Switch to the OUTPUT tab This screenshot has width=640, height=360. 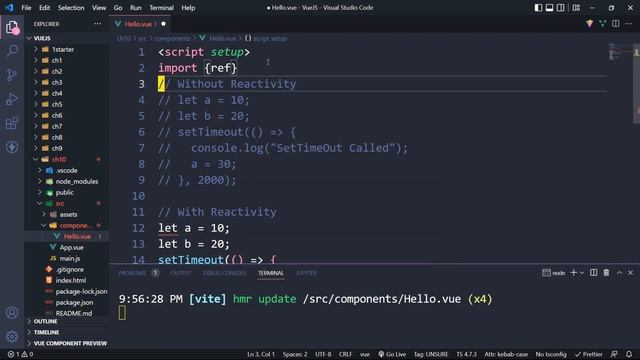pos(181,273)
